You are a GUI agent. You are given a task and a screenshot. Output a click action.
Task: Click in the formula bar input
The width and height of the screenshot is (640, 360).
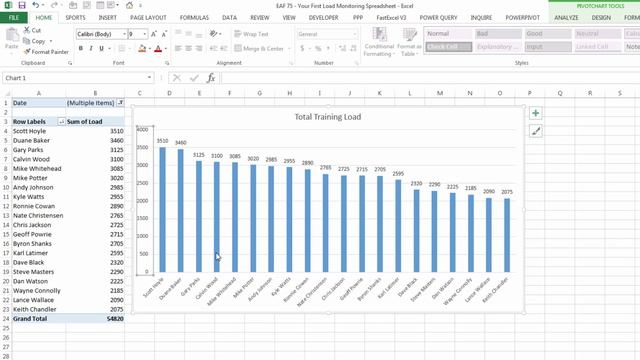430,78
